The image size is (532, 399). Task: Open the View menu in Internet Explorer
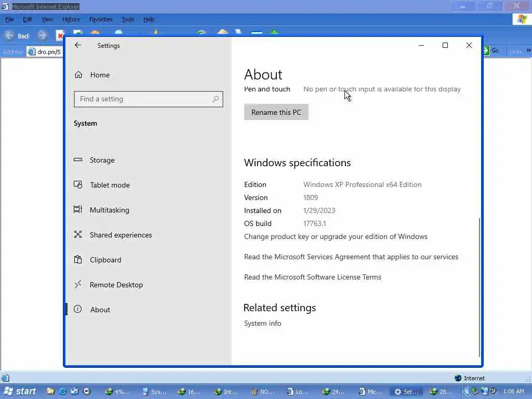[x=47, y=19]
